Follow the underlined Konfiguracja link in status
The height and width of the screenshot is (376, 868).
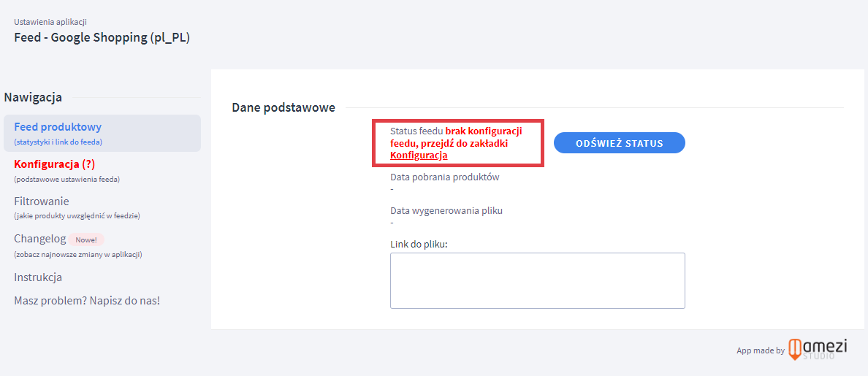[418, 156]
